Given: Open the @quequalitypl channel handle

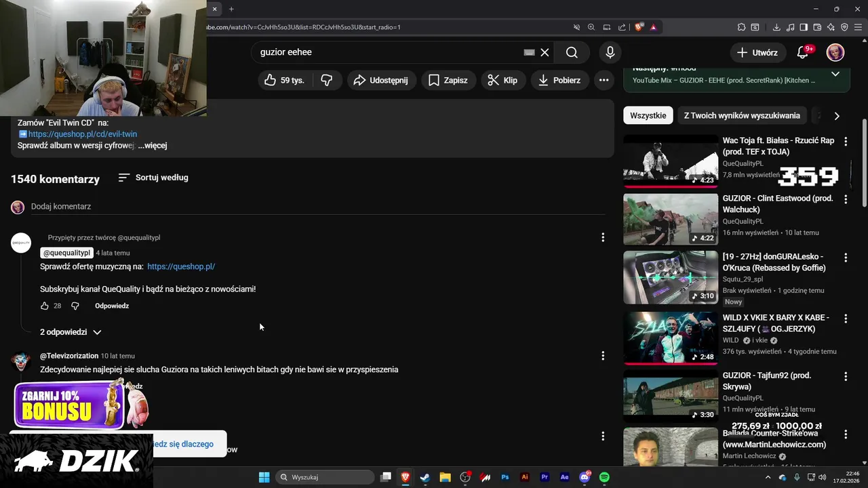Looking at the screenshot, I should point(66,253).
